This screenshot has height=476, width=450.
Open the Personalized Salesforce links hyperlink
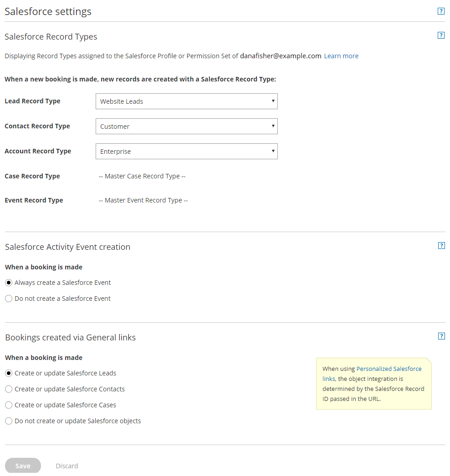tap(389, 369)
